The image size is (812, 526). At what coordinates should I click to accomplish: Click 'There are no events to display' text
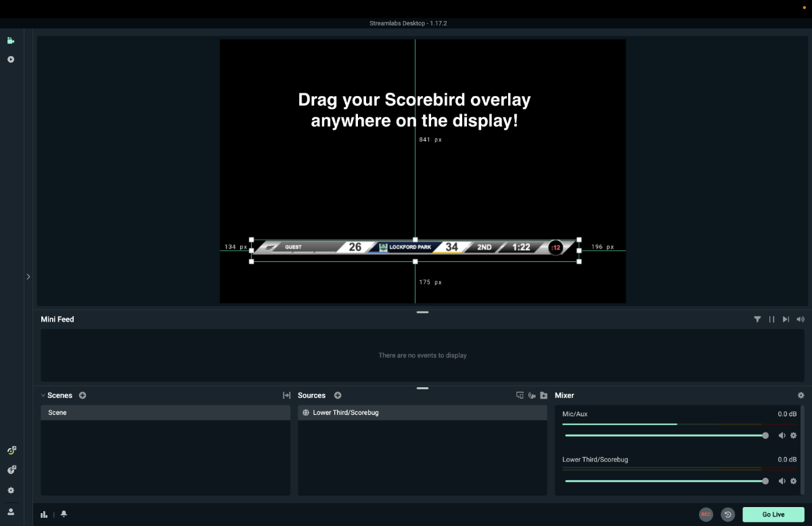[422, 355]
